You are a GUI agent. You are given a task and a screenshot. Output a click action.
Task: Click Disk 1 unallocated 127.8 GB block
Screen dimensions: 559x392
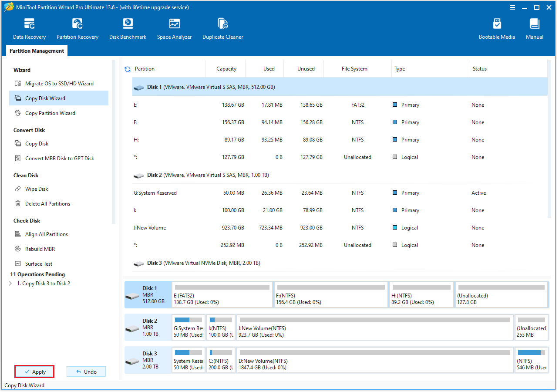coord(502,295)
